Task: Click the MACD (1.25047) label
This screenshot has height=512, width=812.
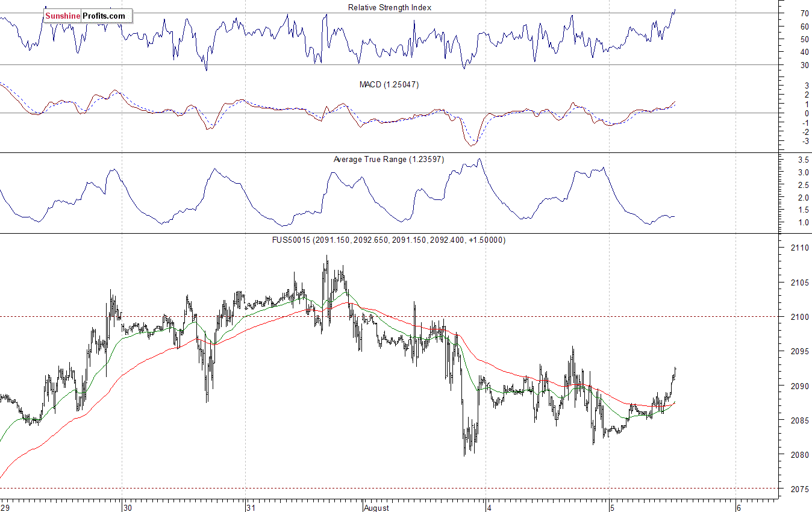Action: [x=389, y=85]
